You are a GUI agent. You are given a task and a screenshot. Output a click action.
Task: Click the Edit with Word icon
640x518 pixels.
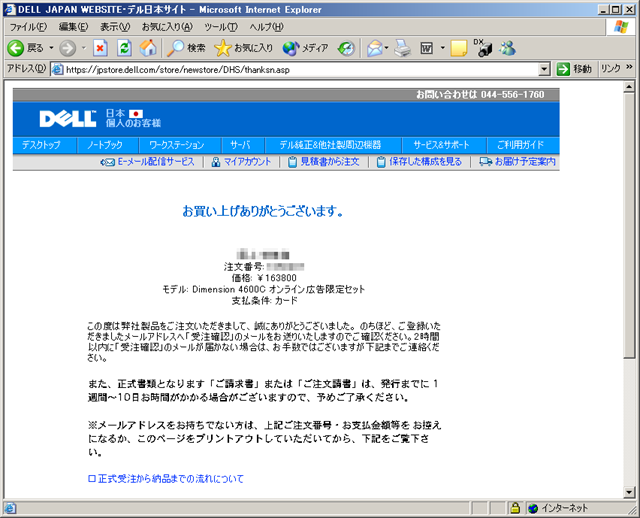[427, 49]
